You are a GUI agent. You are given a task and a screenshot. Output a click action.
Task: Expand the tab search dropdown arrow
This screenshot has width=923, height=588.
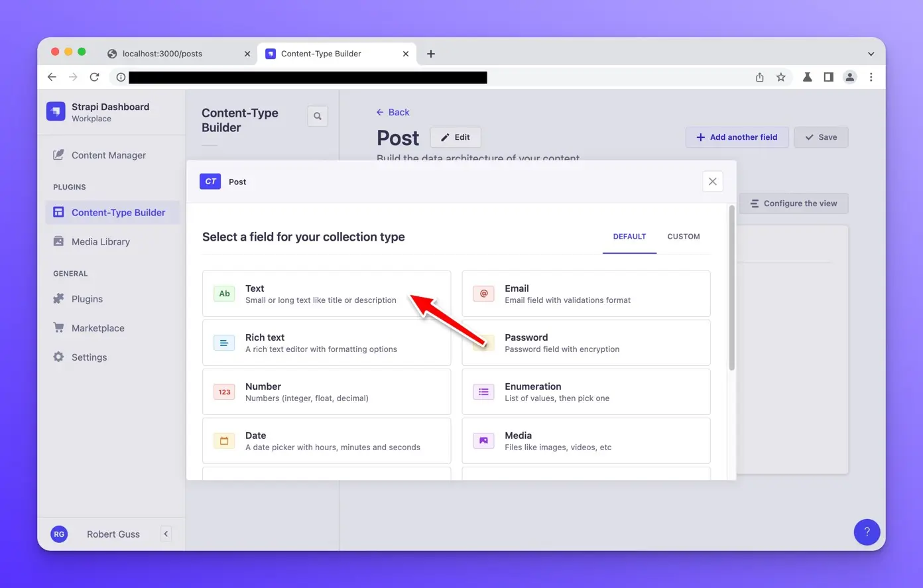coord(871,54)
